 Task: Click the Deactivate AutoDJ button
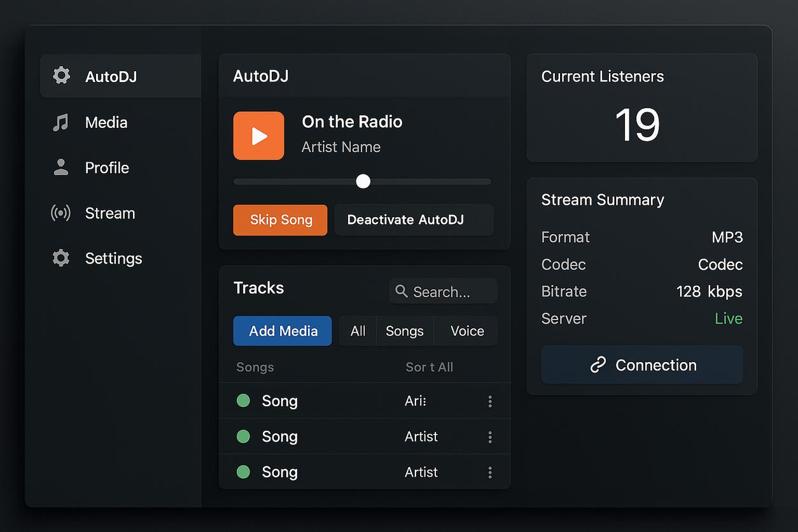405,220
